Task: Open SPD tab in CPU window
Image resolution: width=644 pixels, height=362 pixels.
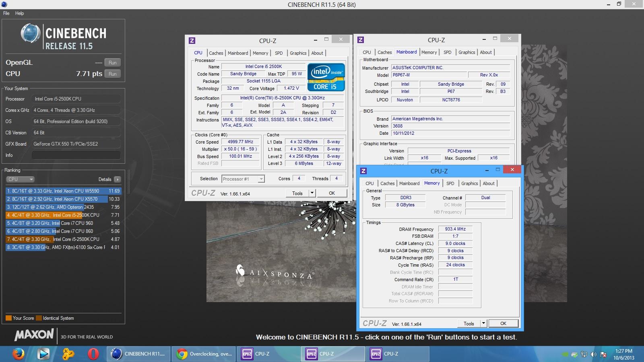Action: tap(279, 53)
